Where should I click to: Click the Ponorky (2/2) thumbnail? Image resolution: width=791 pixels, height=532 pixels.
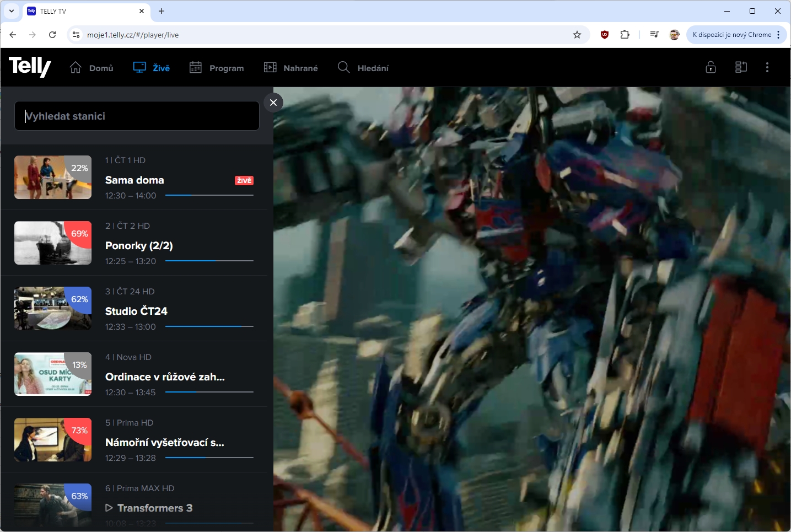click(x=53, y=243)
